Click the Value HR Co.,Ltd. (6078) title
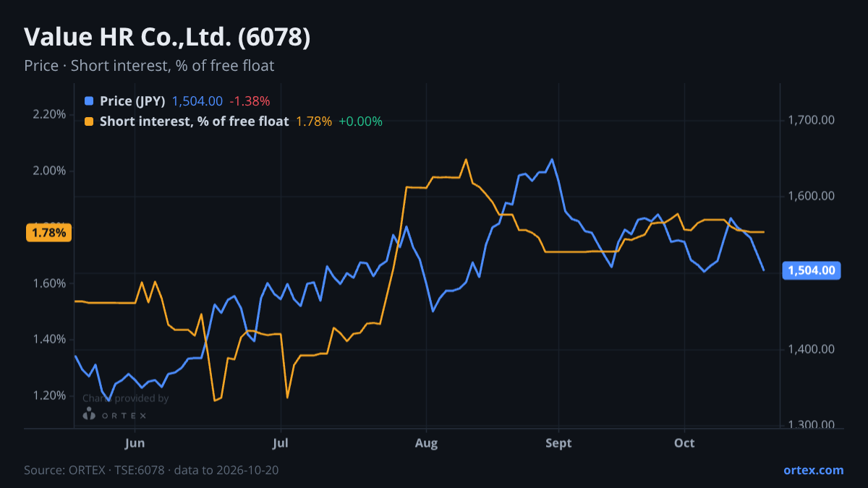Viewport: 868px width, 488px height. [167, 38]
